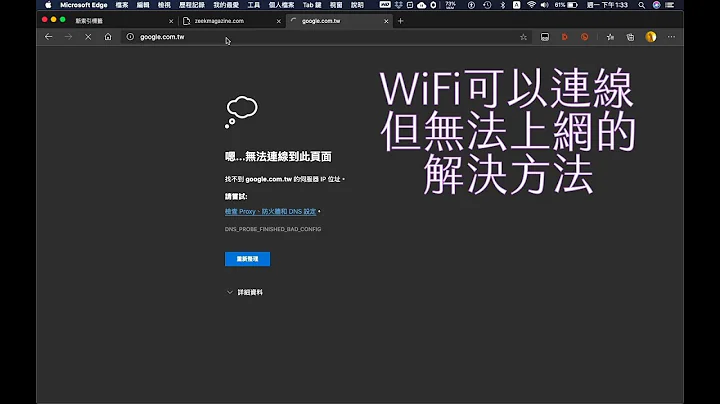Open the 我的最愛 menu

pyautogui.click(x=226, y=5)
